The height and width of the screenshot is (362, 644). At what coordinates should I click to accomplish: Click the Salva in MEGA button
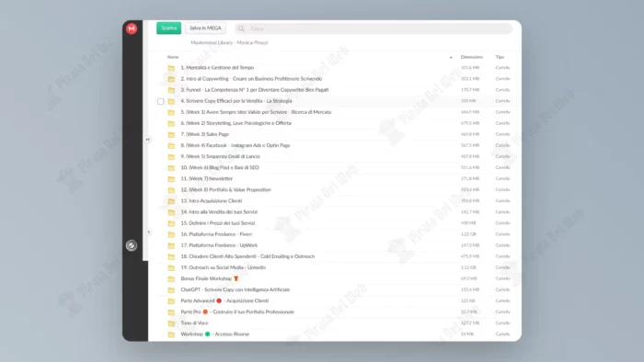point(205,28)
